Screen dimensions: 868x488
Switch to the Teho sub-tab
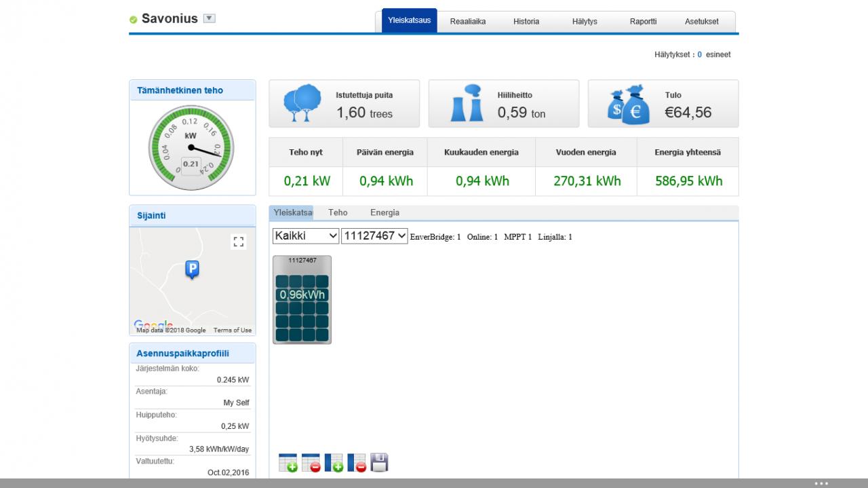338,212
